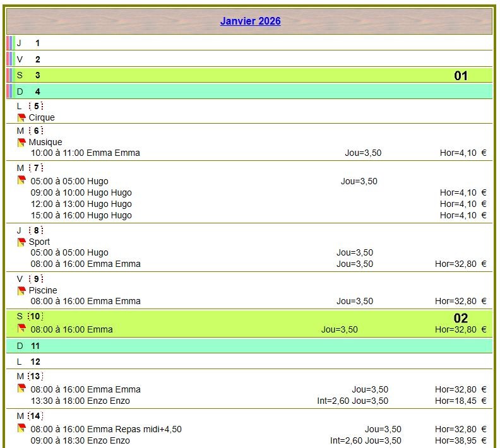Click the flag icon on Saturday 10
500x448 pixels.
click(21, 329)
